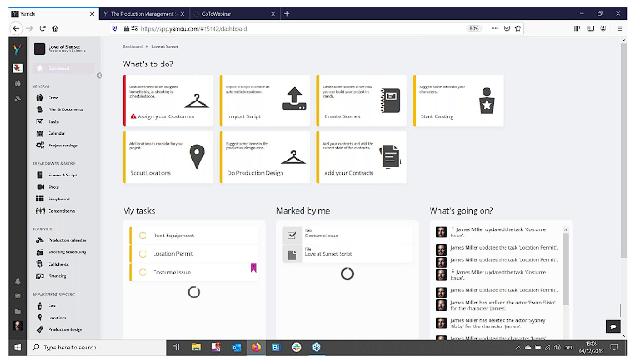Open File Explorer from taskbar
Image resolution: width=644 pixels, height=360 pixels.
click(x=197, y=348)
